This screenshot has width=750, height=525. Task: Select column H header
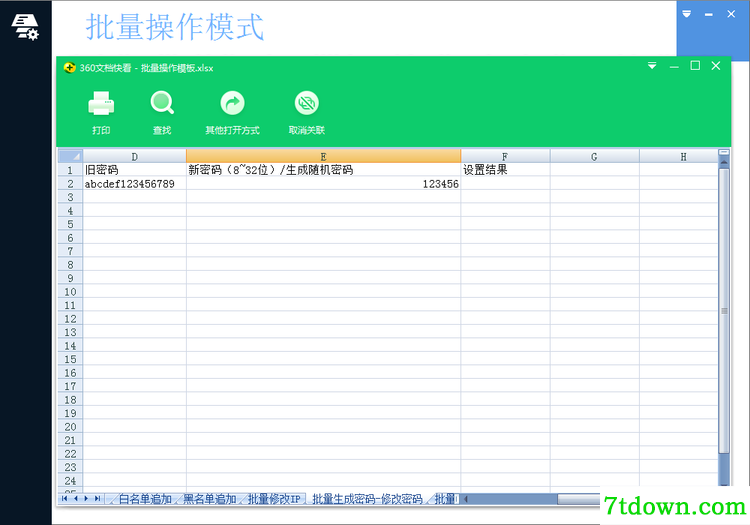click(679, 156)
